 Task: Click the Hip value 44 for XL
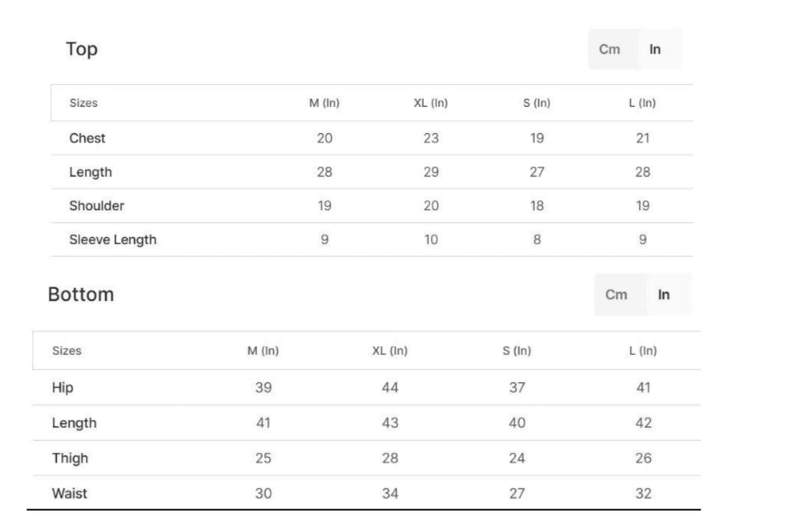390,387
